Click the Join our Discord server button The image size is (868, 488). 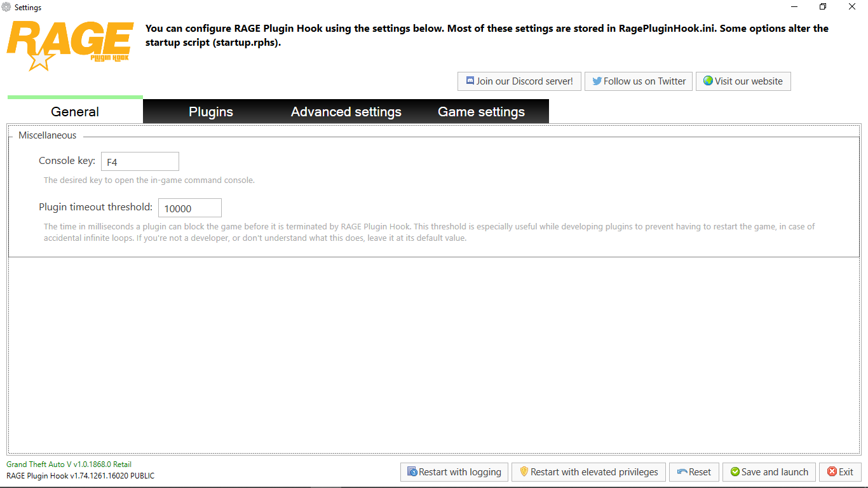tap(519, 81)
